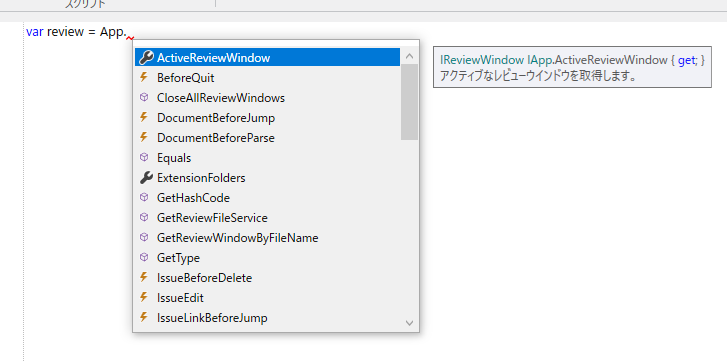Choose DocumentBeforeParse from the suggestions
727x362 pixels.
click(x=268, y=138)
